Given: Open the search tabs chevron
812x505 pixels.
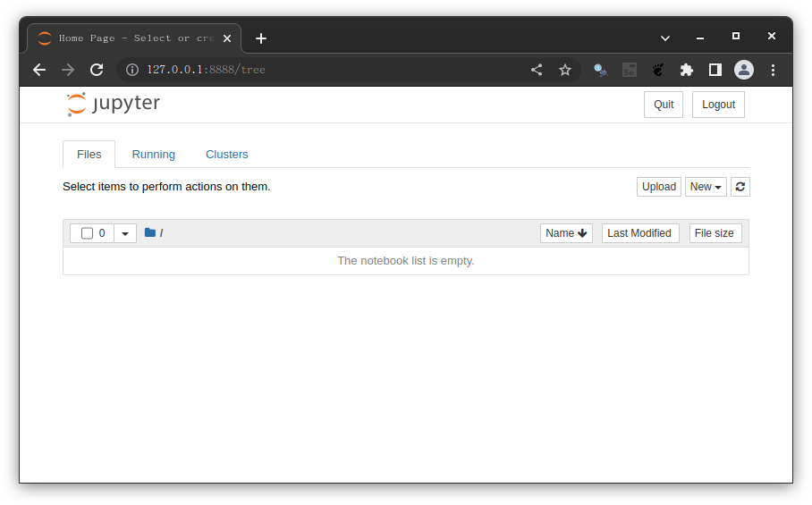Looking at the screenshot, I should [x=665, y=38].
